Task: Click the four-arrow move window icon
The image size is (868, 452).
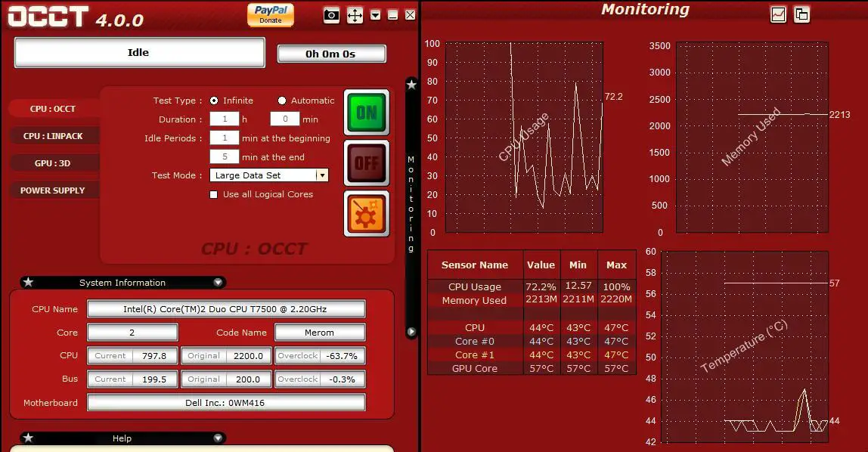Action: 355,15
